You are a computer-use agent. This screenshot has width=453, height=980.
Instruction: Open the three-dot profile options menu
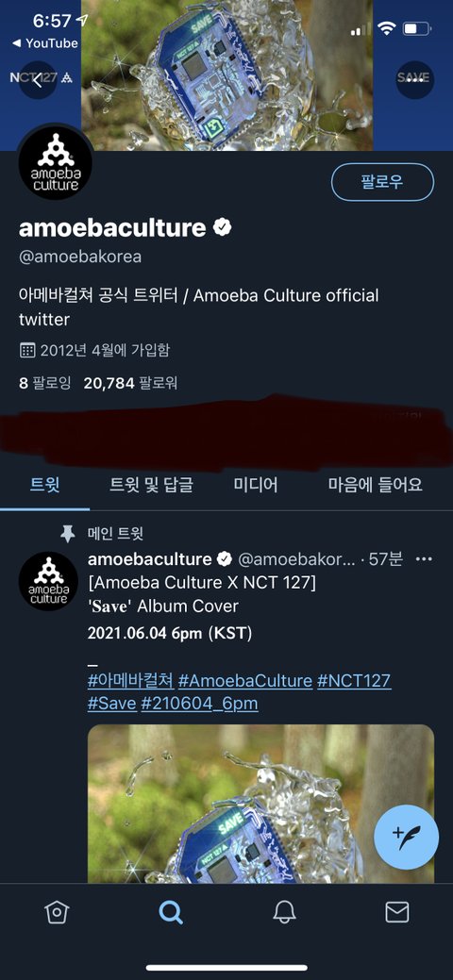coord(415,80)
